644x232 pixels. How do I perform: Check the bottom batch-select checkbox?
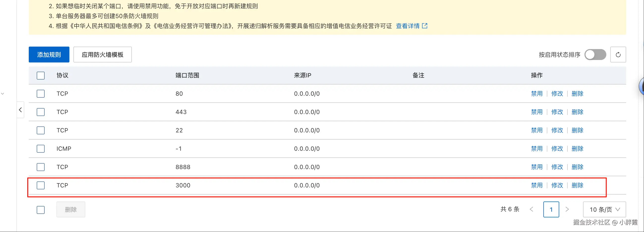point(40,210)
